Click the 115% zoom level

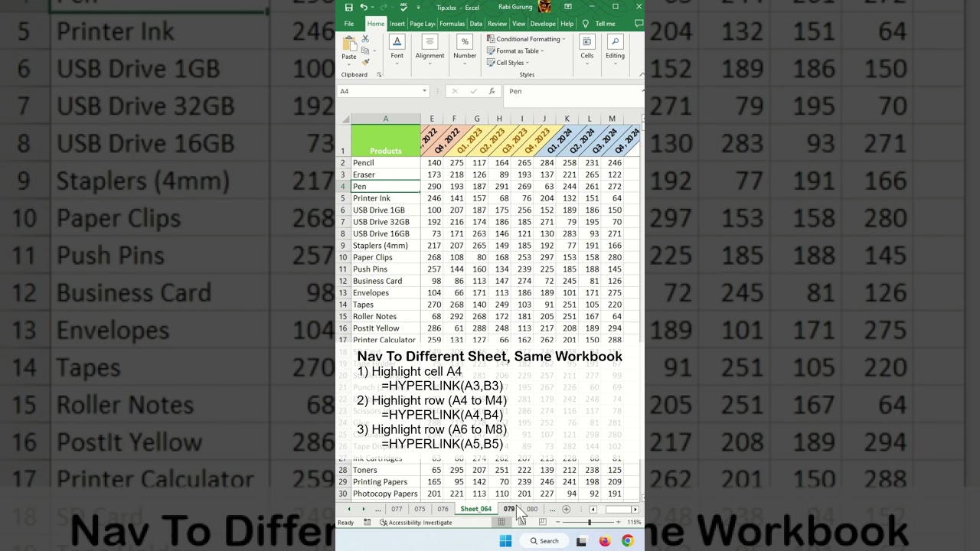tap(634, 523)
